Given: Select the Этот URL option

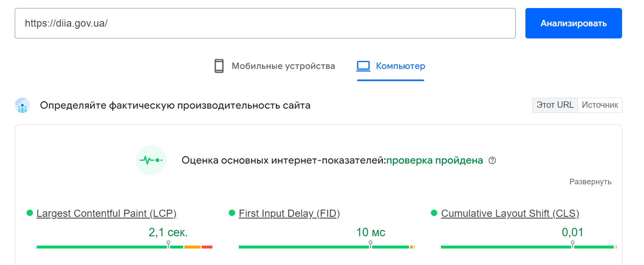Looking at the screenshot, I should pos(555,105).
